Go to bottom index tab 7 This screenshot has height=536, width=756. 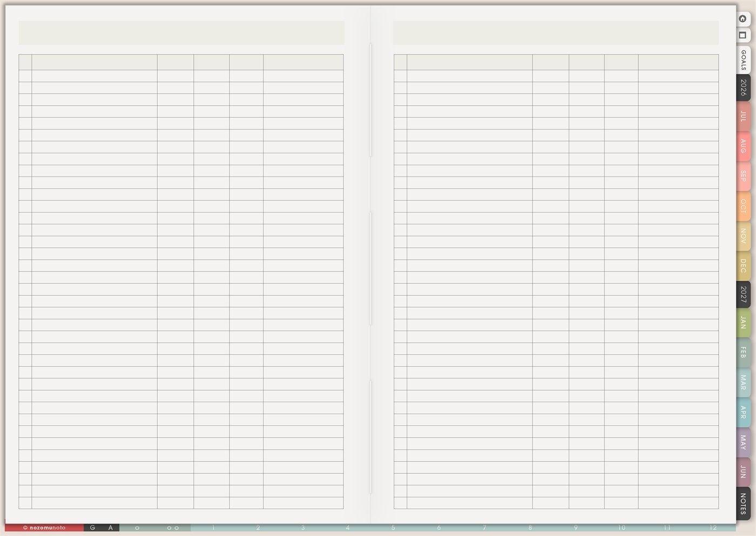tap(484, 527)
